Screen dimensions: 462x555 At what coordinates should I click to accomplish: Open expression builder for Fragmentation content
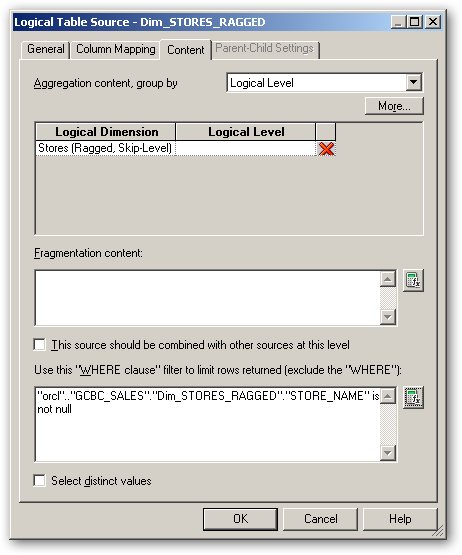(x=413, y=281)
